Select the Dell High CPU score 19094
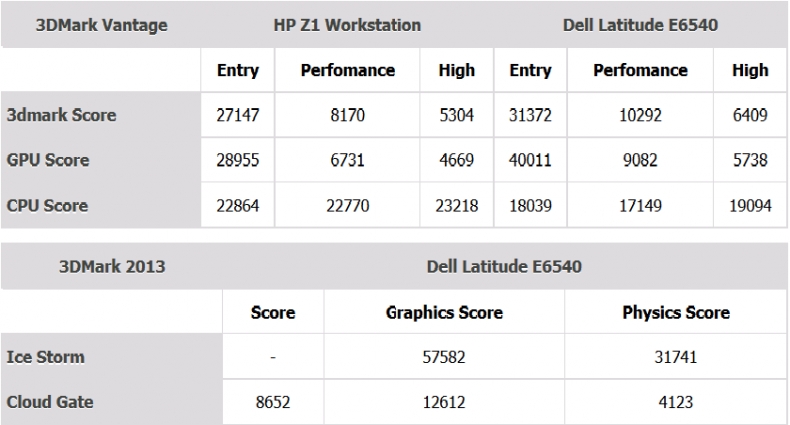Image resolution: width=790 pixels, height=425 pixels. (x=750, y=205)
